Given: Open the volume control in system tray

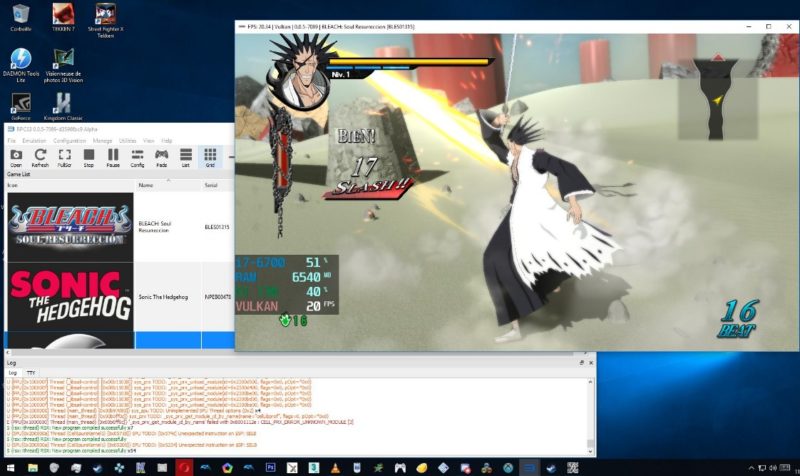Looking at the screenshot, I should coord(773,468).
